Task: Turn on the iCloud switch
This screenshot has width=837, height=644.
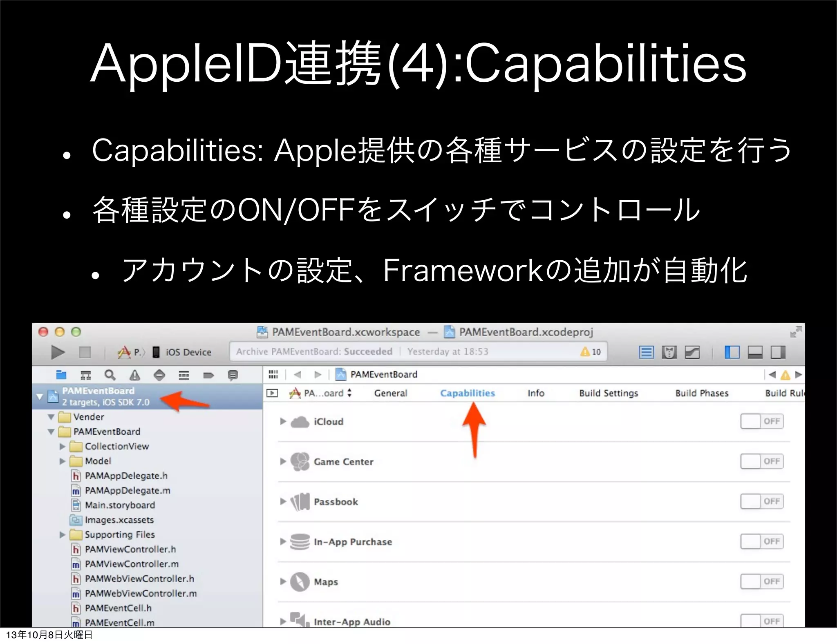Action: click(x=762, y=421)
